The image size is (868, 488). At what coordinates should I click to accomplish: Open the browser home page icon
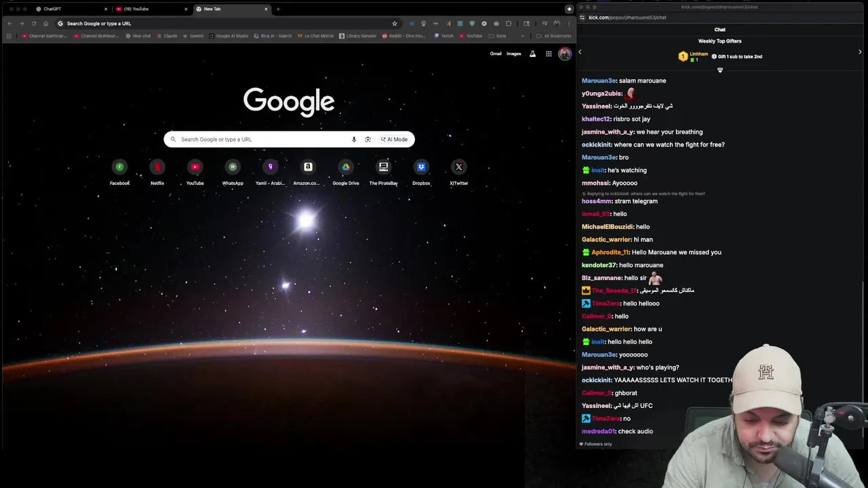click(x=46, y=24)
